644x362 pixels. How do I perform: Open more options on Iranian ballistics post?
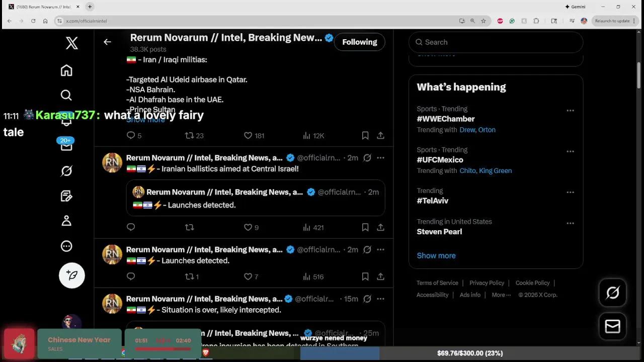coord(381,158)
